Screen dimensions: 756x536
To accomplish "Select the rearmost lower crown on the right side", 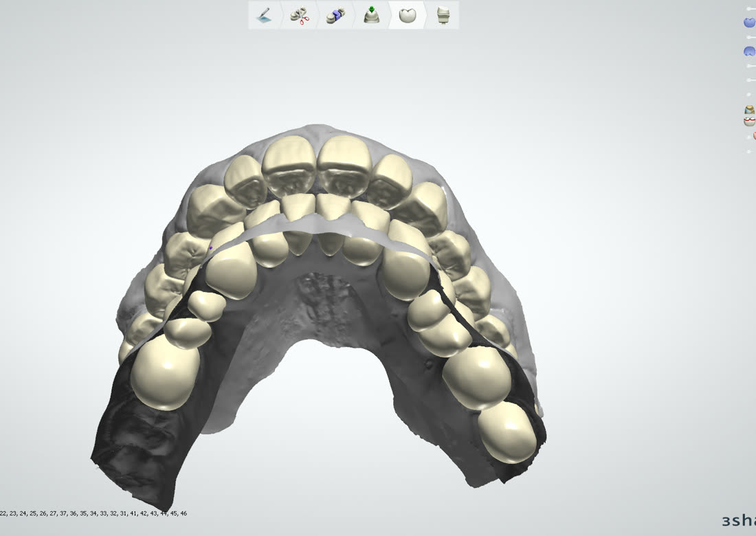I will [508, 432].
